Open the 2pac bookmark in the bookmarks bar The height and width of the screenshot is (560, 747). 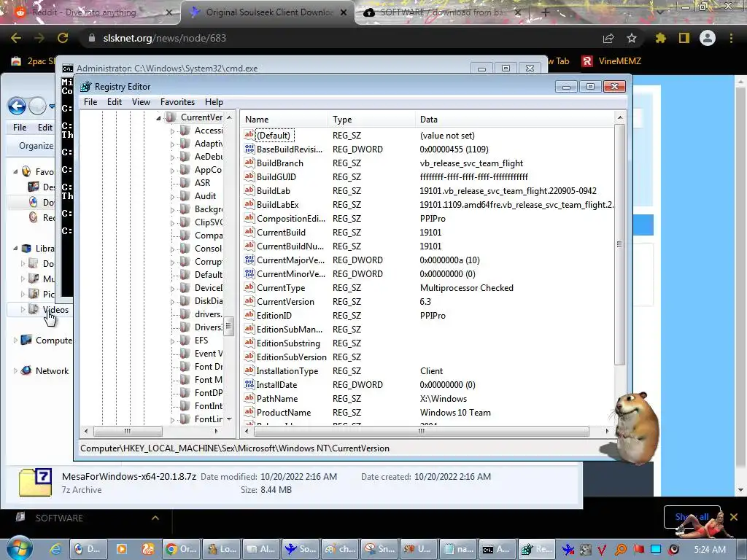coord(32,61)
